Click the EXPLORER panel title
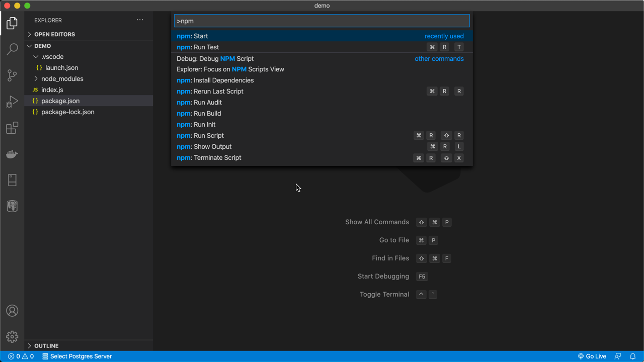644x362 pixels. coord(48,20)
